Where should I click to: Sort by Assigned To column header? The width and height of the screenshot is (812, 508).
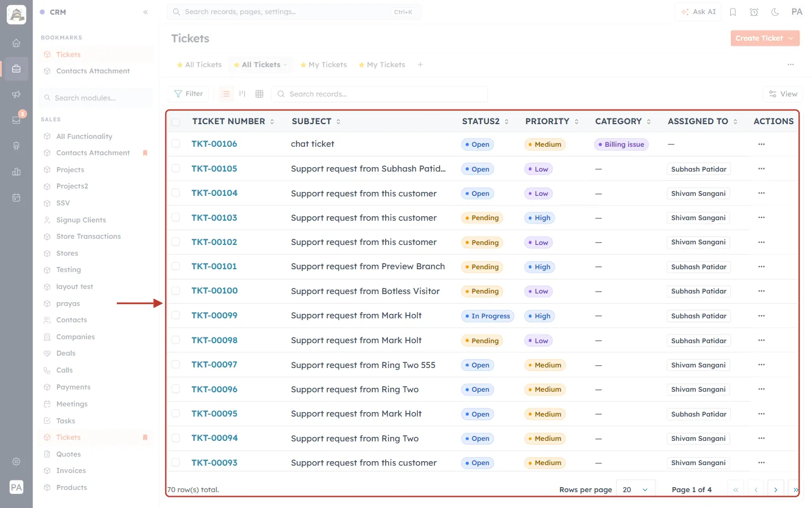(703, 121)
